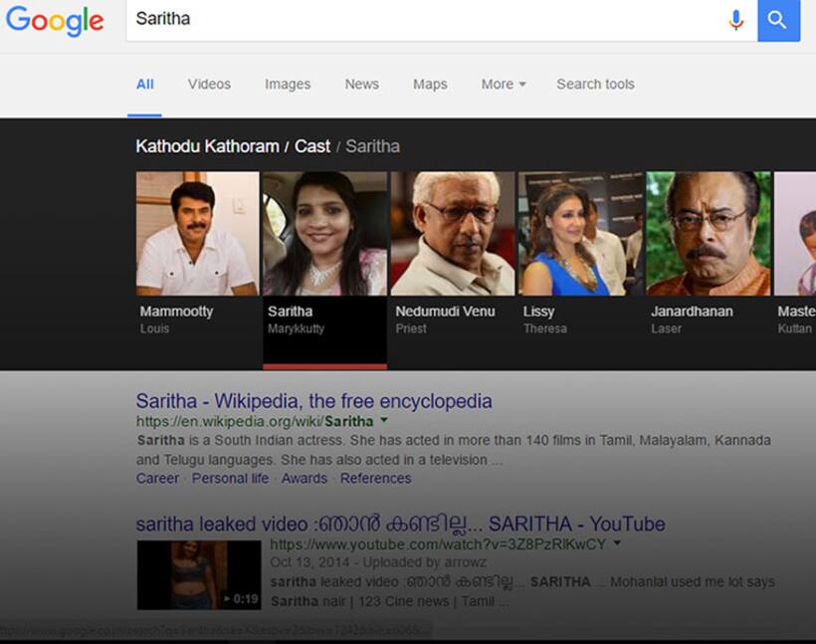This screenshot has height=644, width=816.
Task: Play the YouTube video thumbnail
Action: (x=199, y=574)
